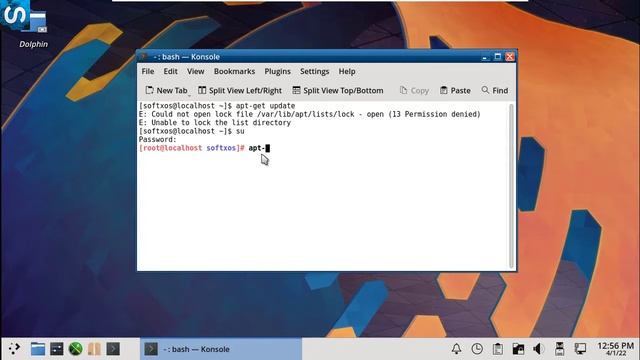Image resolution: width=640 pixels, height=360 pixels.
Task: Open the settings panel icon in taskbar
Action: 57,349
